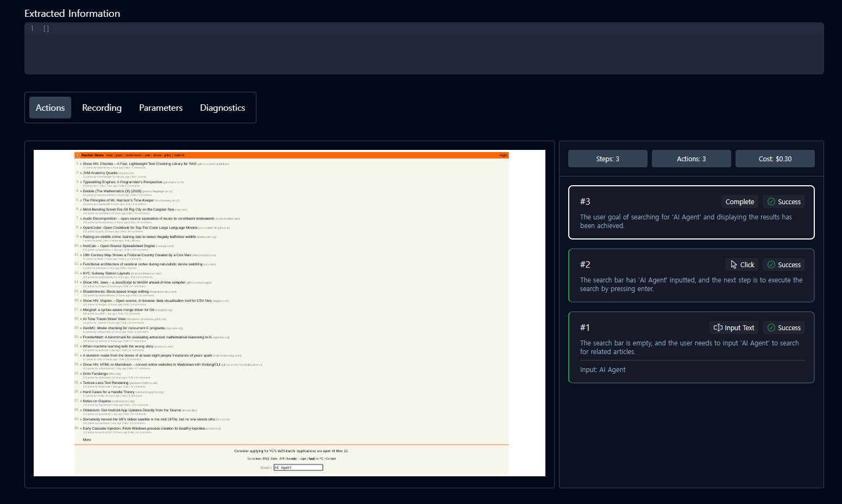The width and height of the screenshot is (842, 504).
Task: Select the Click action badge on step #2
Action: [x=742, y=264]
